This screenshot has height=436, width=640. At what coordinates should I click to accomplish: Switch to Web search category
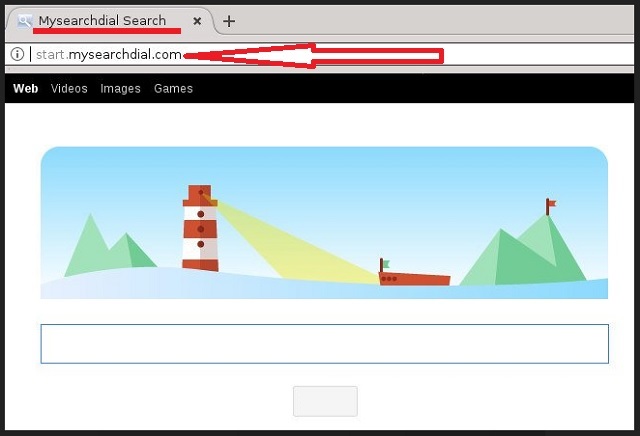click(x=26, y=89)
